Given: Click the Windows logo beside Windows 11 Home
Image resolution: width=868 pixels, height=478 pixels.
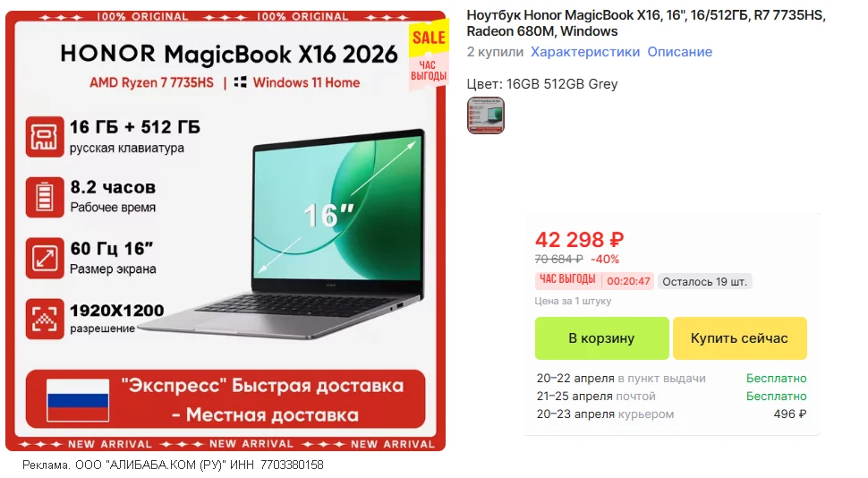Looking at the screenshot, I should tap(240, 82).
